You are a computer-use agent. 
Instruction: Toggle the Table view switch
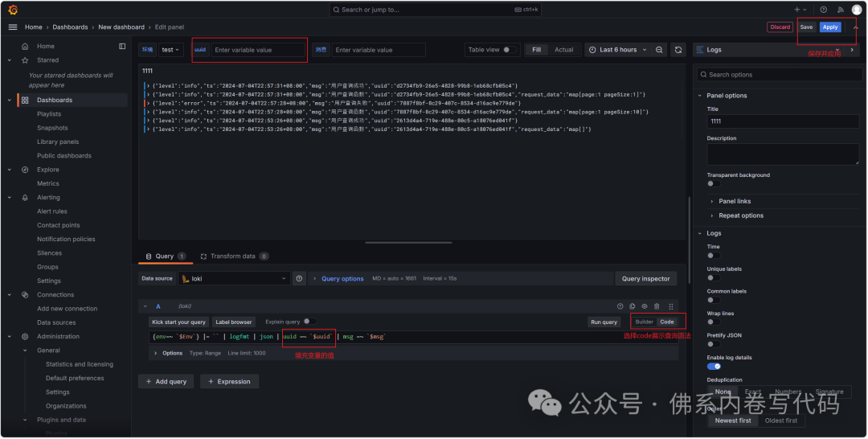510,50
